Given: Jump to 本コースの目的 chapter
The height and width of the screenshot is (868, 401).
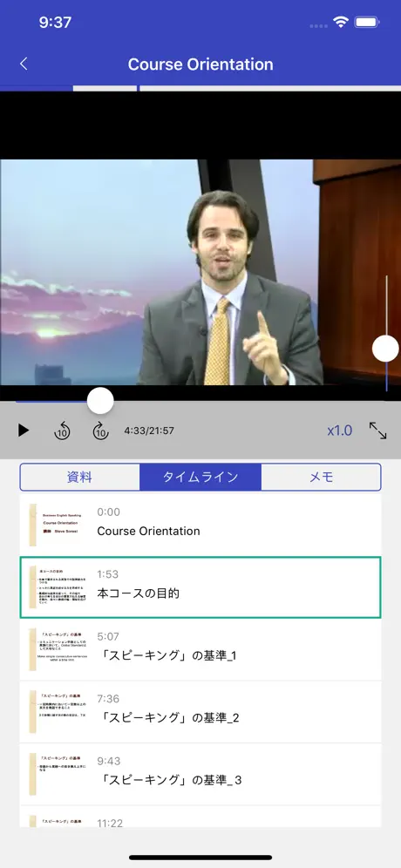Looking at the screenshot, I should click(x=200, y=587).
